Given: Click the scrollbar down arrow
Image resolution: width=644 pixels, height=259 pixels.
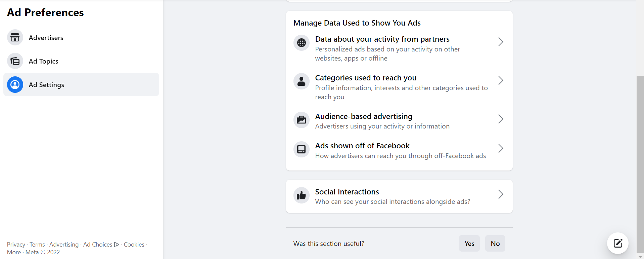Looking at the screenshot, I should coord(640,257).
